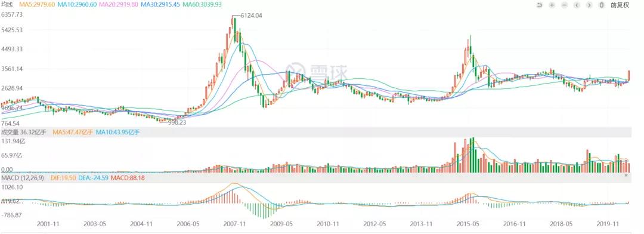Zoom out with the minus icon
Image resolution: width=644 pixels, height=234 pixels.
564,5
